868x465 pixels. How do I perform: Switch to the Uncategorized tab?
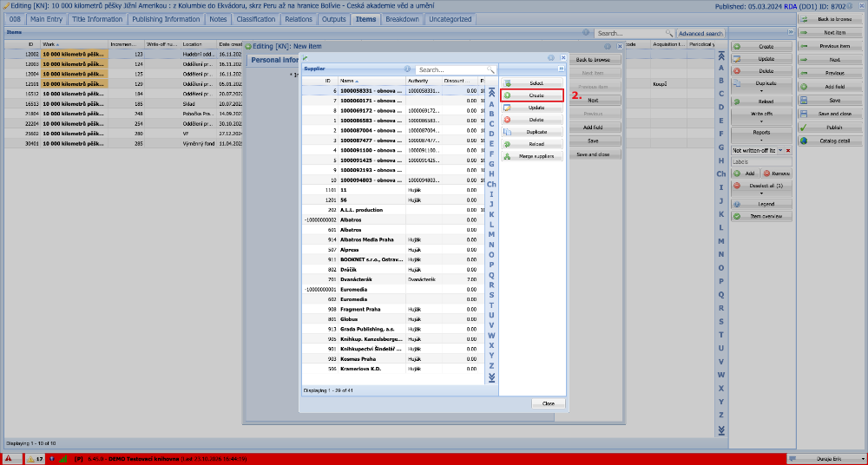tap(450, 19)
